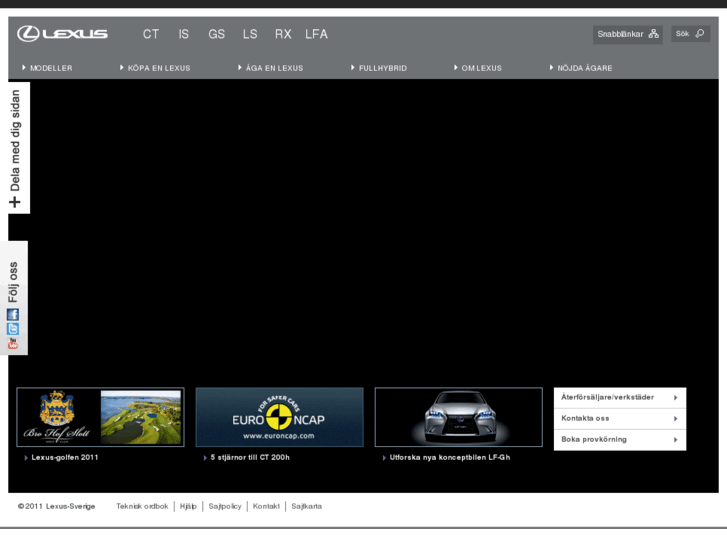Open the Euro NCAP banner thumbnail
Image resolution: width=727 pixels, height=545 pixels.
(280, 417)
